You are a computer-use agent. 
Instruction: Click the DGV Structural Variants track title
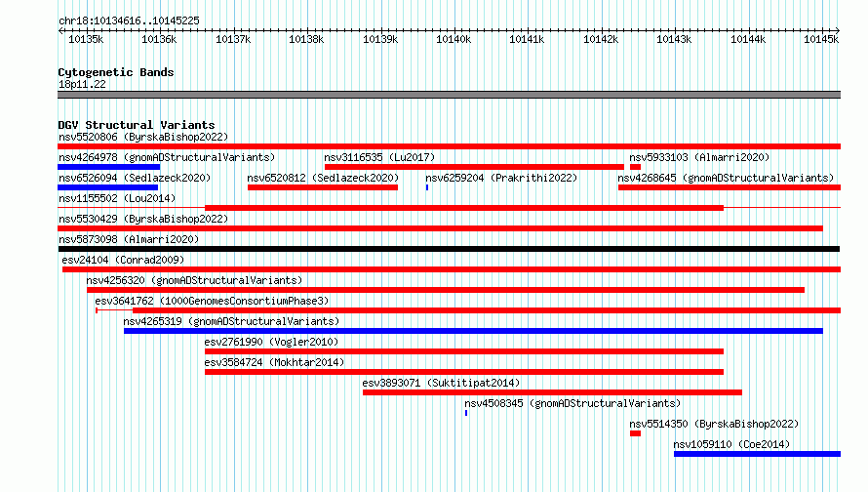click(137, 125)
